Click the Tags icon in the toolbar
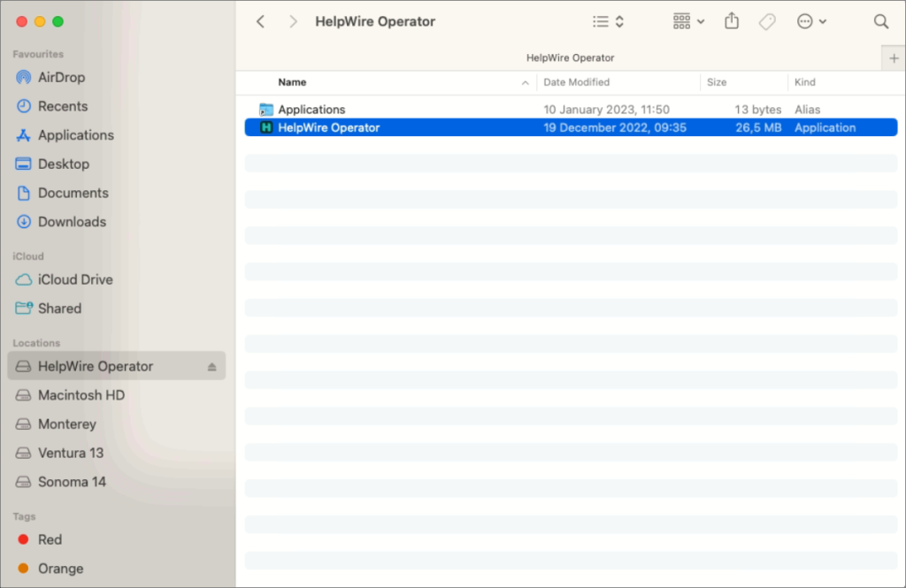 (x=766, y=20)
